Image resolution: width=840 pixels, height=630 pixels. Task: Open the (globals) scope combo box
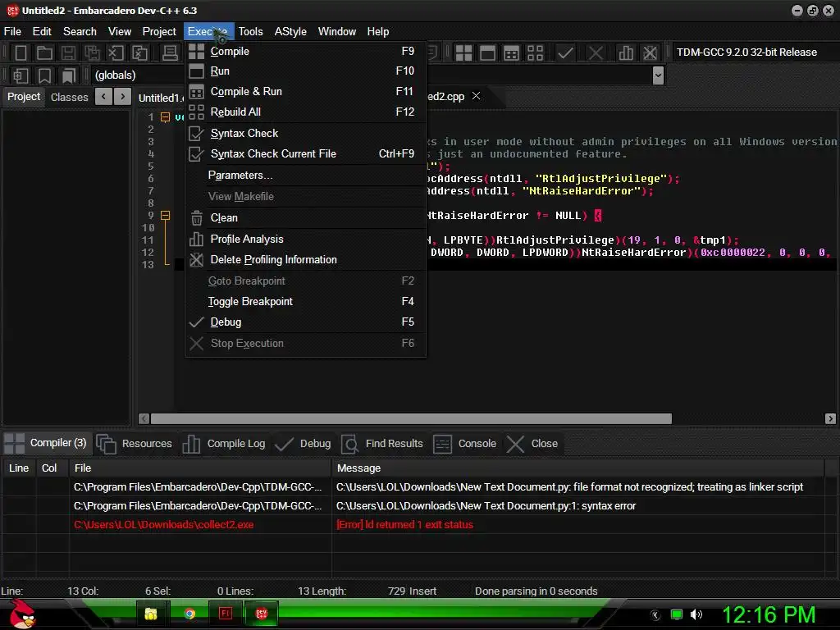coord(138,75)
